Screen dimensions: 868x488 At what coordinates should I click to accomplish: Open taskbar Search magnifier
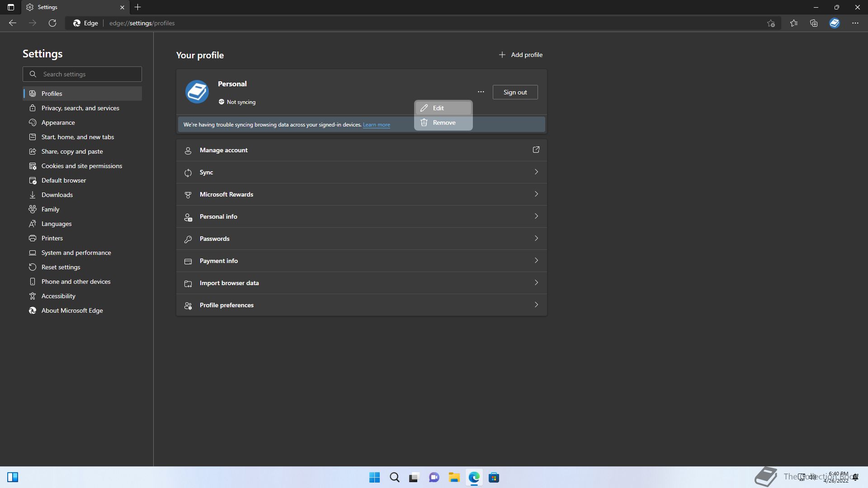click(394, 477)
